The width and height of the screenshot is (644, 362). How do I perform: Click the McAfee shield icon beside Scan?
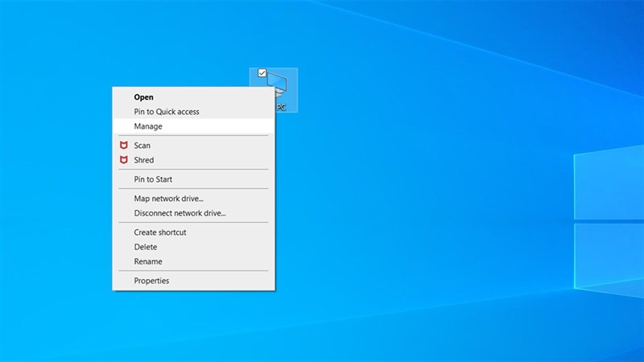[x=124, y=146]
